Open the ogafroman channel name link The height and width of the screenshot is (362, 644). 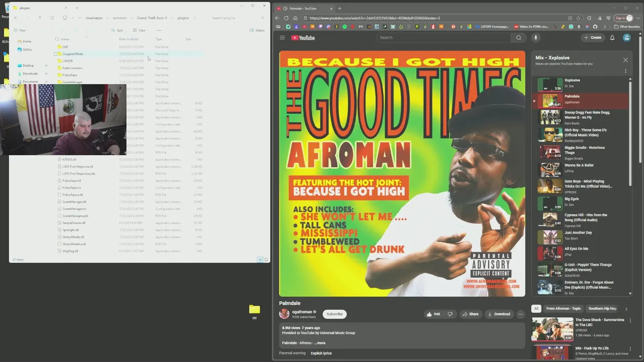click(302, 312)
